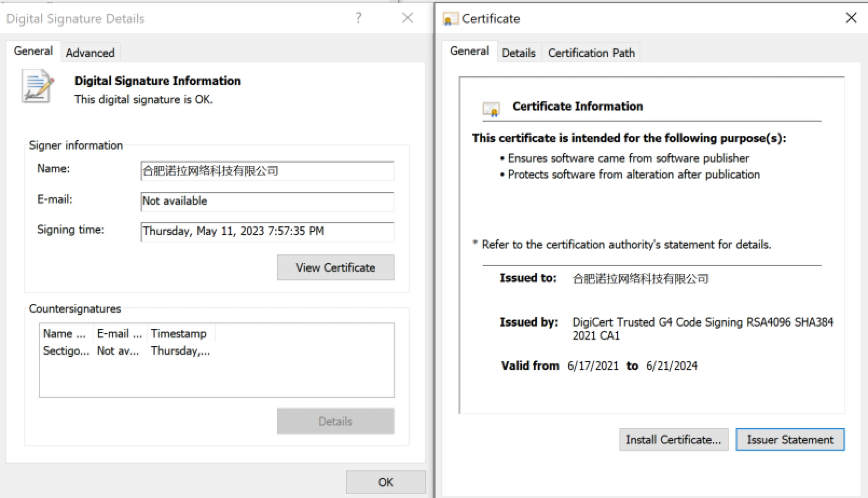Click the digital signature document icon
The width and height of the screenshot is (868, 498).
38,86
